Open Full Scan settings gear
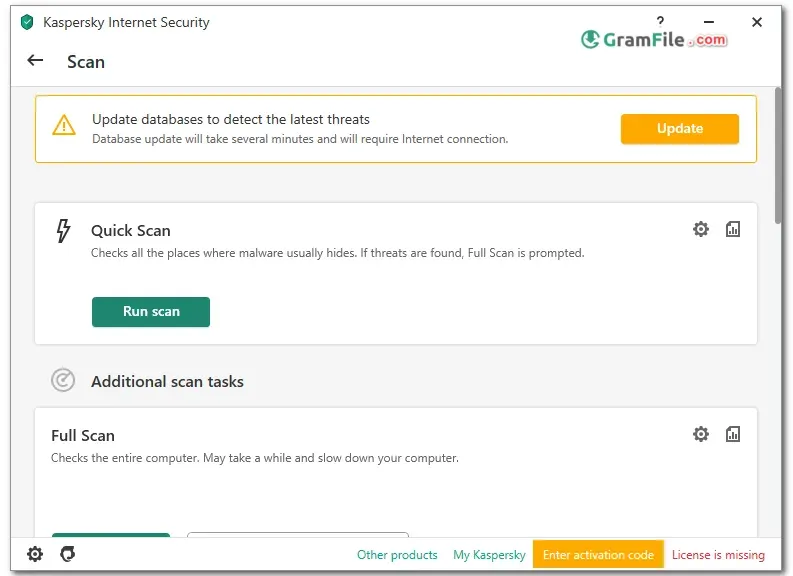Image resolution: width=793 pixels, height=576 pixels. coord(700,434)
